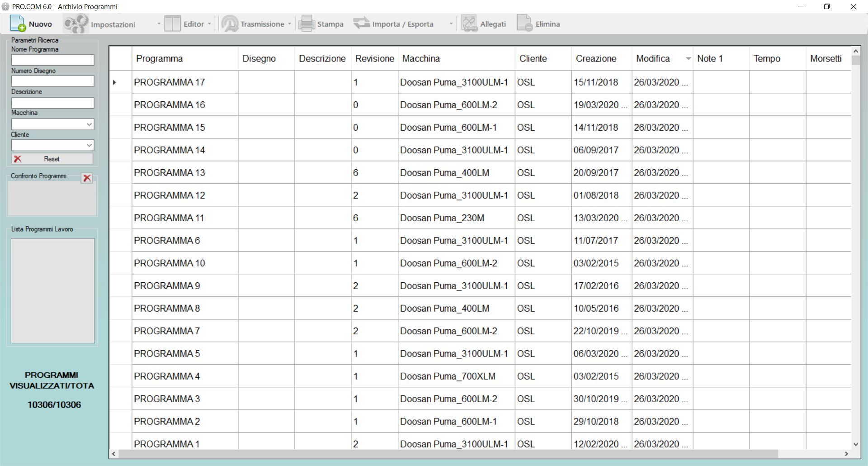Sort by Creazione column header
Image resolution: width=868 pixels, height=466 pixels.
pyautogui.click(x=601, y=58)
